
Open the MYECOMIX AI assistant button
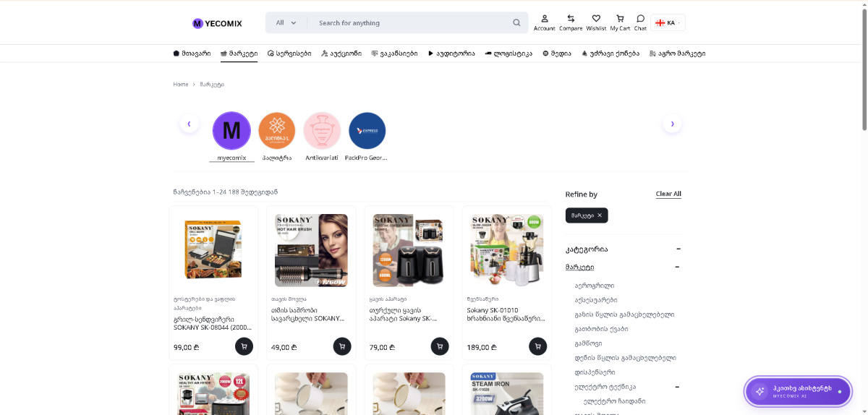pos(798,391)
